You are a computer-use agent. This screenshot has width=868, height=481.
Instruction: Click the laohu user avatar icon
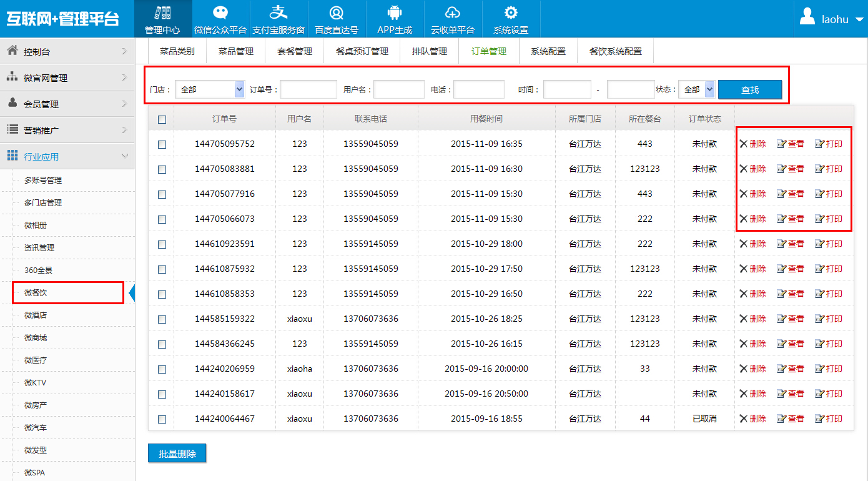click(807, 17)
